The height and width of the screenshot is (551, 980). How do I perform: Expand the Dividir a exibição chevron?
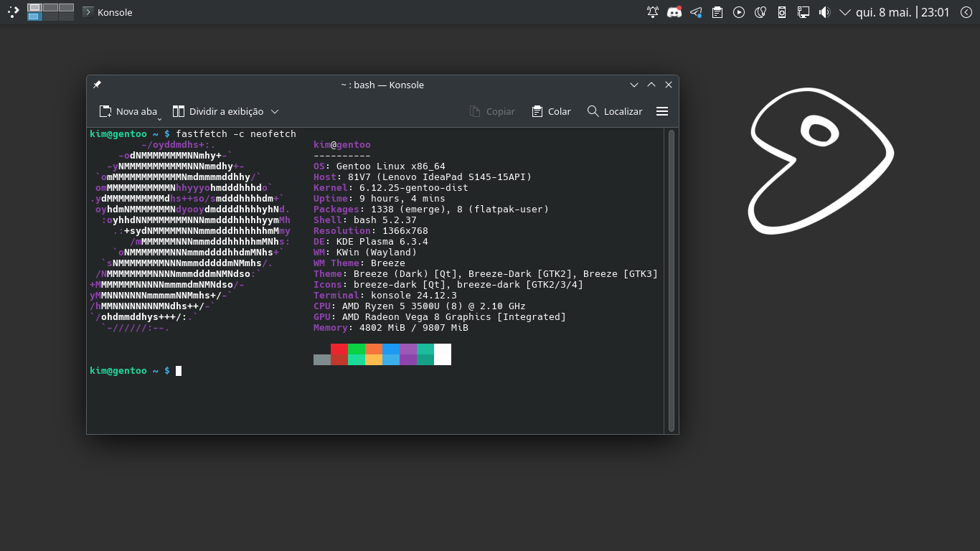point(275,111)
